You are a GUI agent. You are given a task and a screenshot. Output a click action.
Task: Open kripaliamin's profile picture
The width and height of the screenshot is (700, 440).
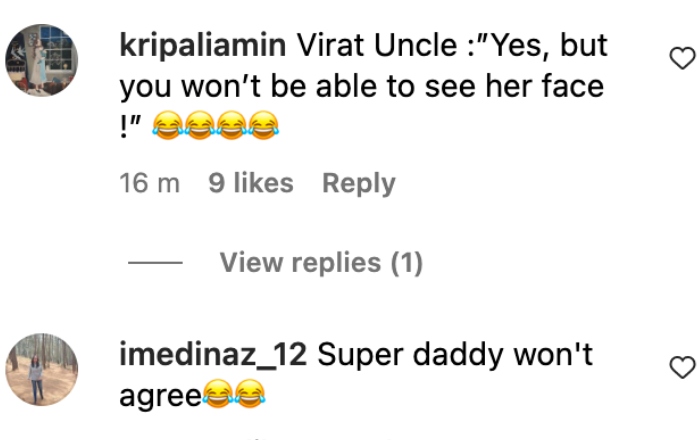42,61
